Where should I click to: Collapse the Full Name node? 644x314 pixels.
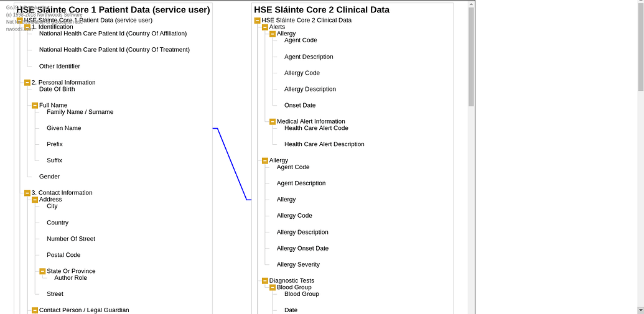(x=35, y=106)
